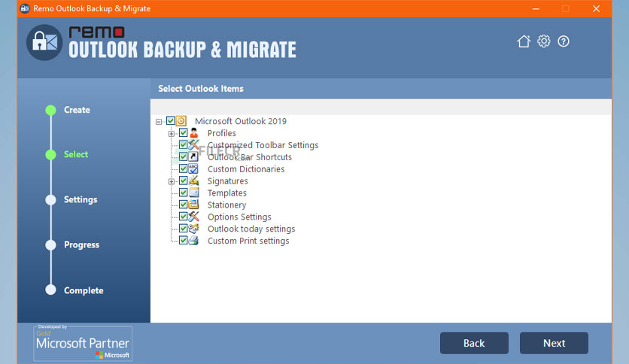Select the Custom Dictionaries label
This screenshot has width=629, height=364.
point(246,169)
